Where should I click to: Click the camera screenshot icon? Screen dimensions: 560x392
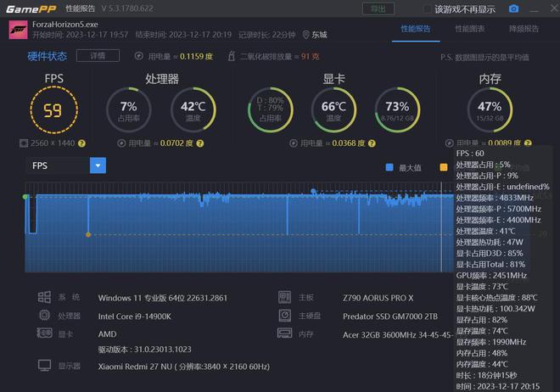(513, 8)
